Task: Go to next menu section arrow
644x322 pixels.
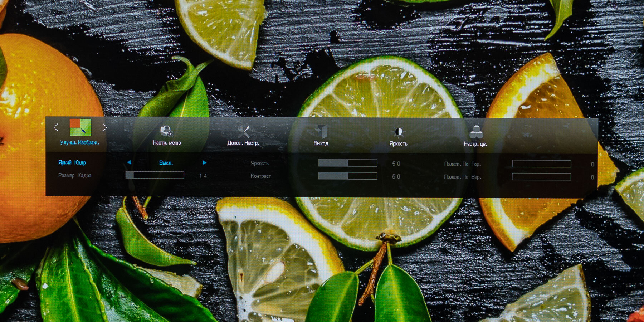Action: (x=104, y=127)
